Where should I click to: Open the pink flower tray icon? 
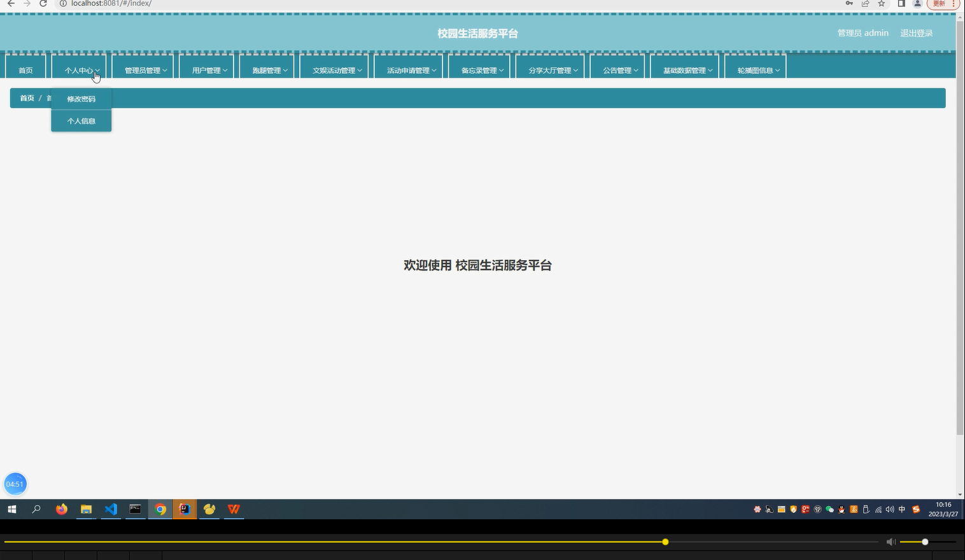(757, 509)
